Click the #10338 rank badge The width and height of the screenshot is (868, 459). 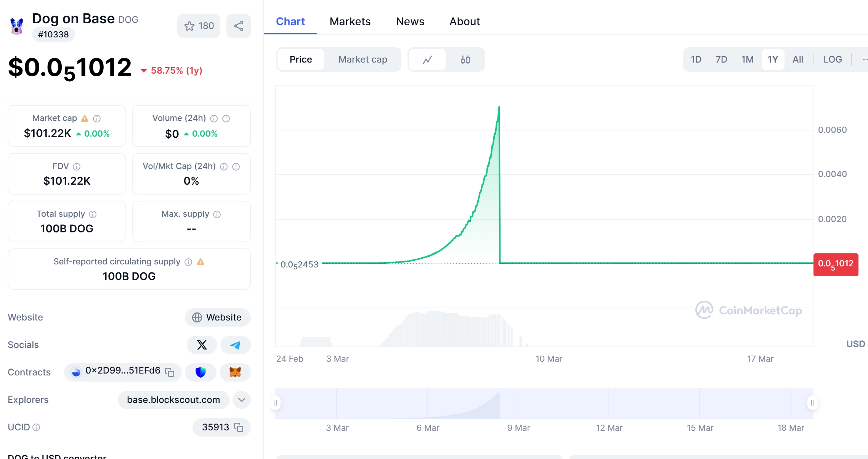53,34
